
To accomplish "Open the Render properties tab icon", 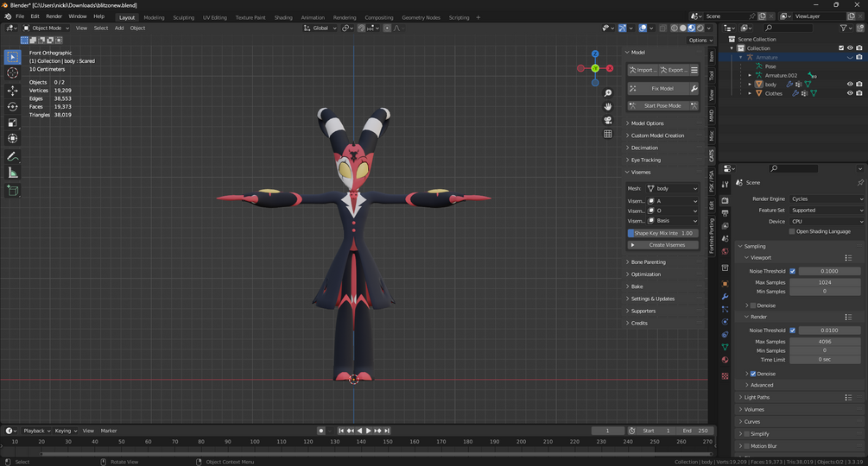I will (725, 201).
